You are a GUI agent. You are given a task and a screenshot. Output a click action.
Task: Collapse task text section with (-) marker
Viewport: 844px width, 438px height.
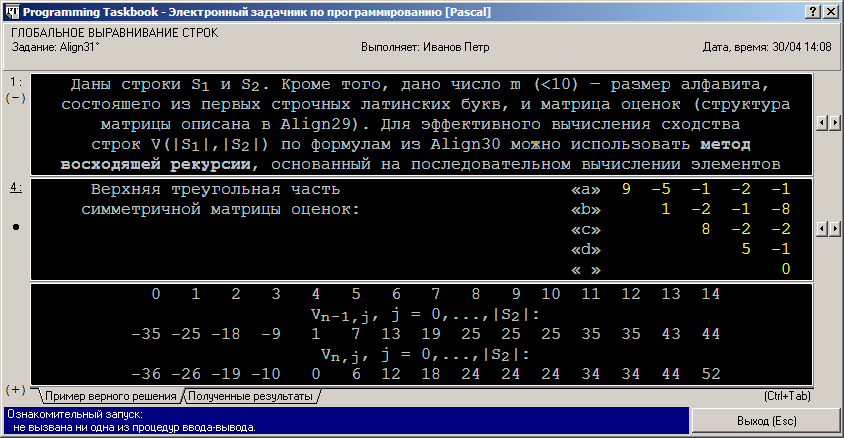coord(16,98)
